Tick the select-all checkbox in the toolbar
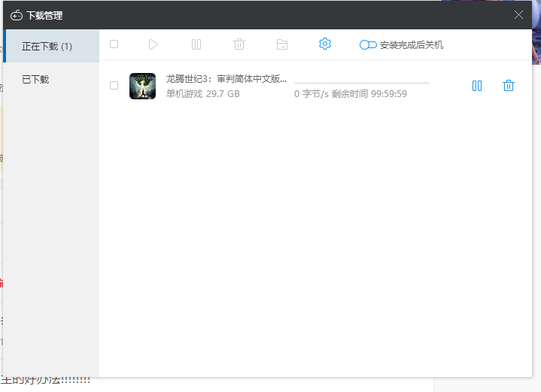The height and width of the screenshot is (392, 541). [x=114, y=44]
